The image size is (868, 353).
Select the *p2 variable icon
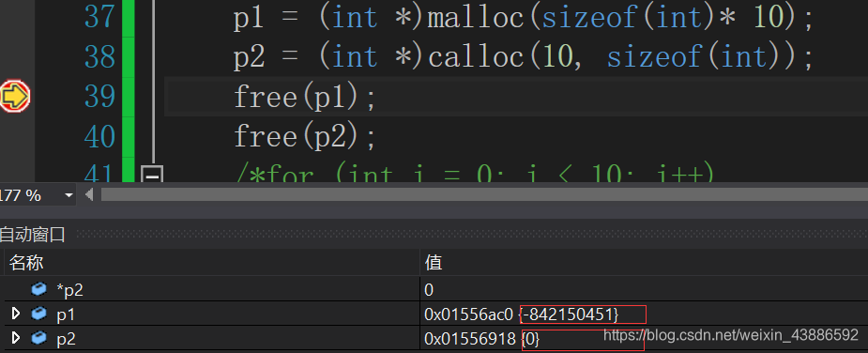[x=38, y=289]
